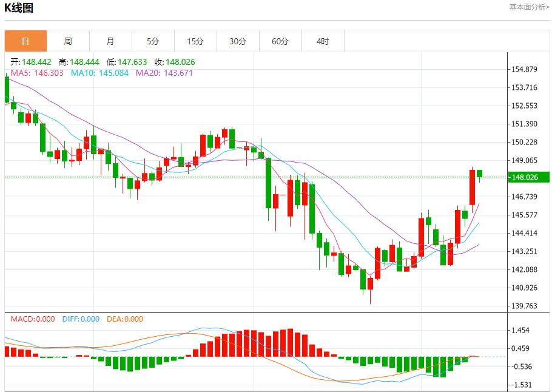The image size is (552, 392).
Task: Switch to the 月 monthly tab
Action: tap(110, 41)
